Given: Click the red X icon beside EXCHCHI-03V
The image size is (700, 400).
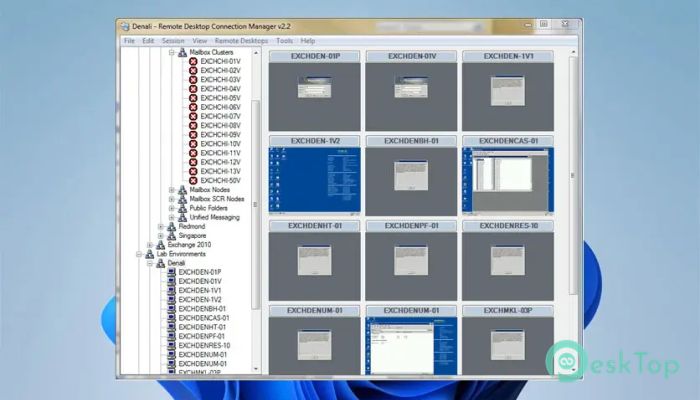Looking at the screenshot, I should [193, 79].
